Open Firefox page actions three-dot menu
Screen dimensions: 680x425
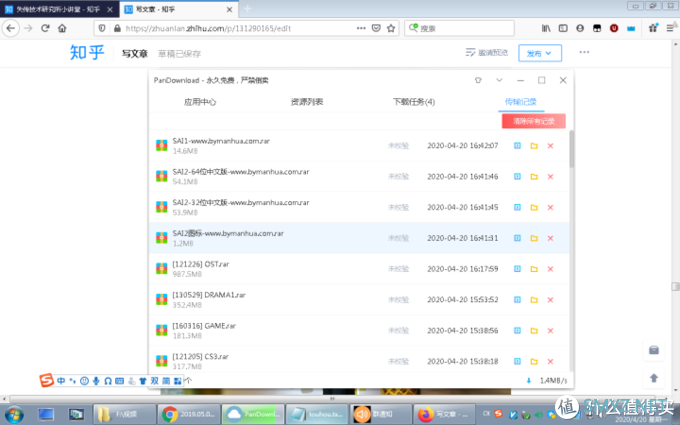[x=361, y=28]
